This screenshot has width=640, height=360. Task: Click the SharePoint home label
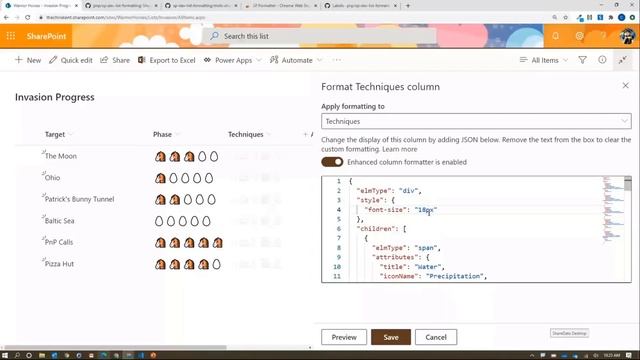tap(46, 36)
